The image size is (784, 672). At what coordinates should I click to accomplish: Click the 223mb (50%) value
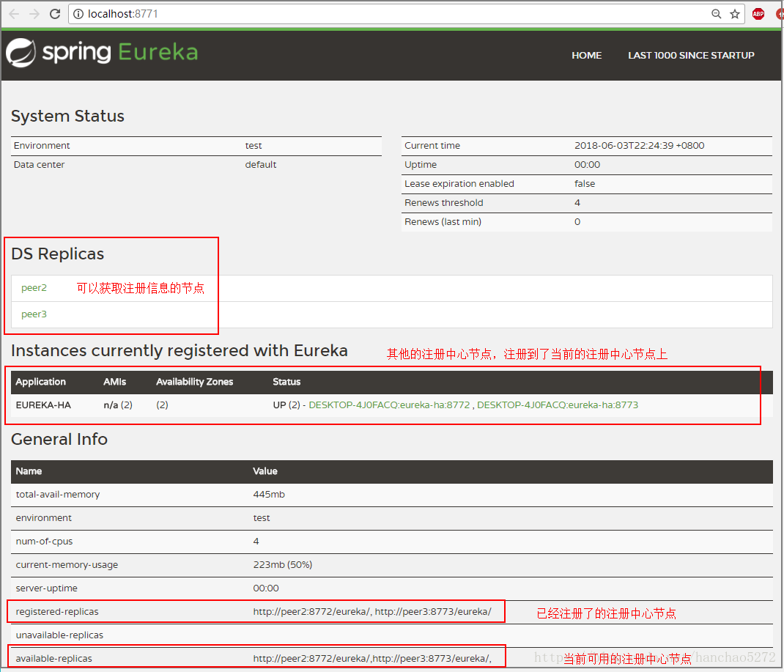tap(283, 564)
